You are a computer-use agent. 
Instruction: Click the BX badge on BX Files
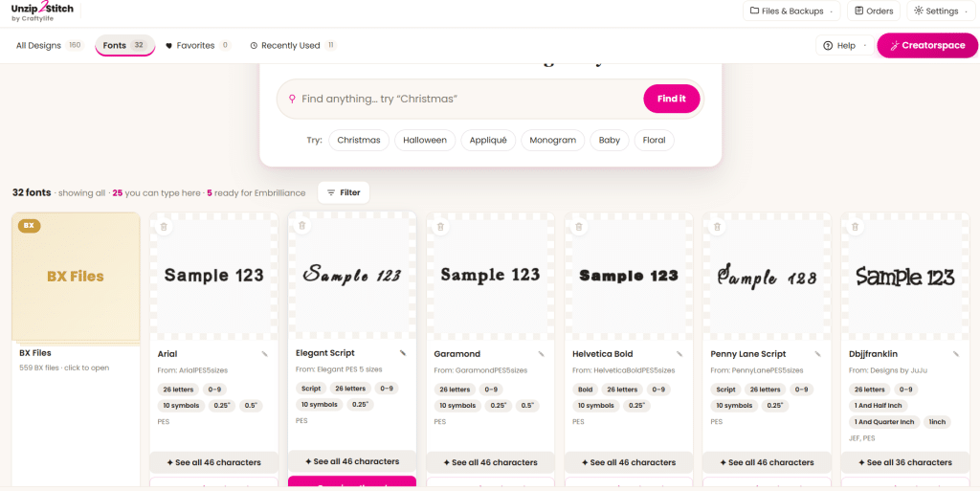pos(28,226)
